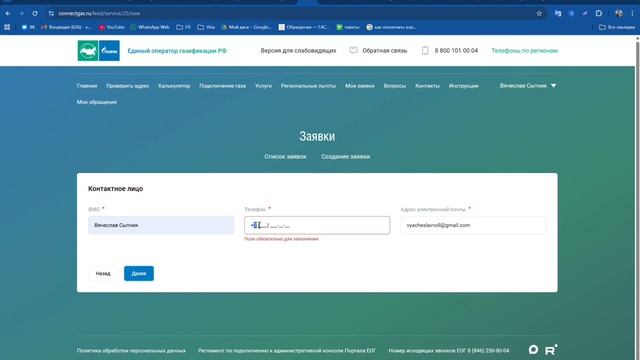Click the Поле обязательно для заполнения error text
This screenshot has height=360, width=640.
point(281,239)
